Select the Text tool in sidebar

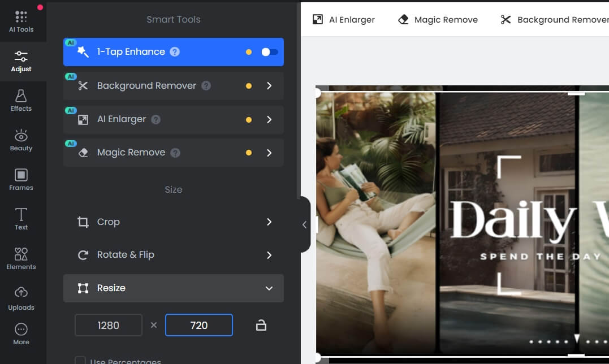[21, 219]
